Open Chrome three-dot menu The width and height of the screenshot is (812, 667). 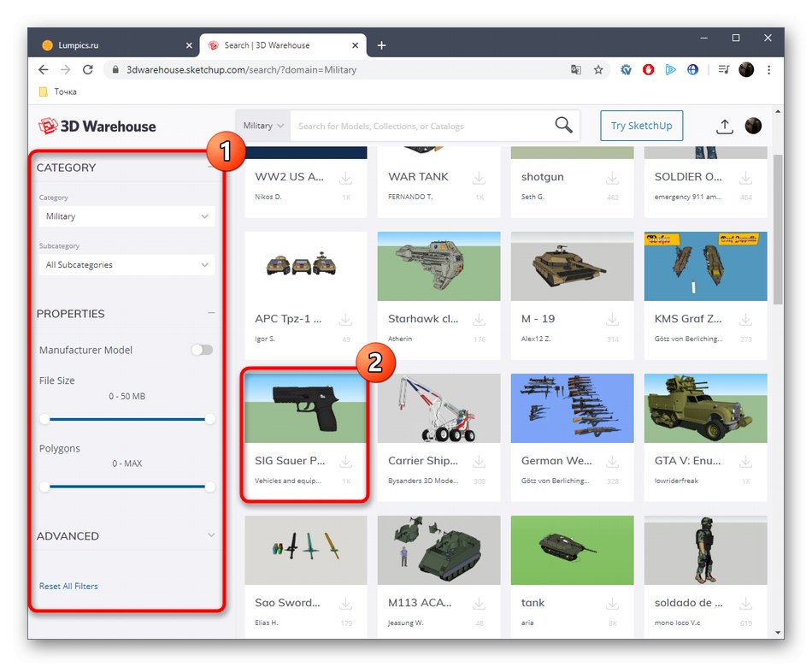click(x=769, y=69)
